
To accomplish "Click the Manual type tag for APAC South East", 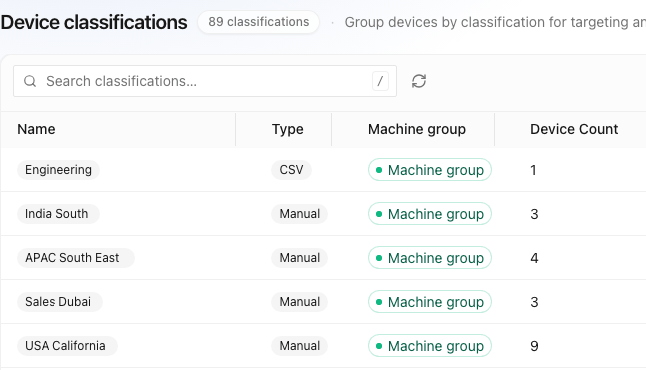I will point(300,258).
